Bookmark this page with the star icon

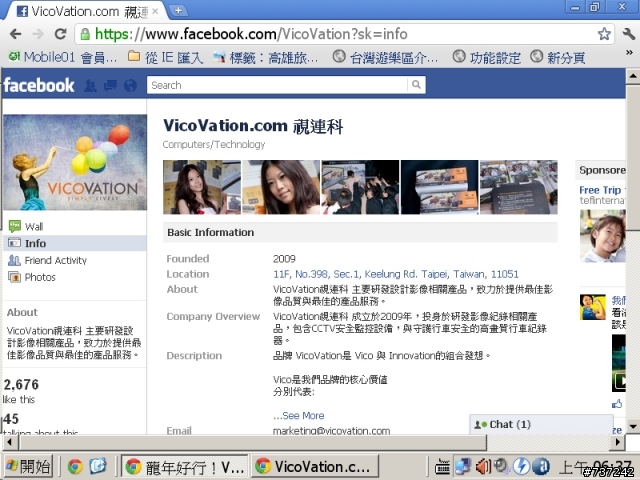[604, 34]
